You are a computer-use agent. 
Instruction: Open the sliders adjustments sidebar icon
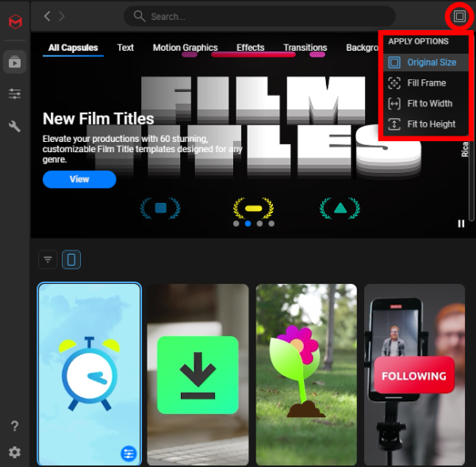[x=14, y=94]
